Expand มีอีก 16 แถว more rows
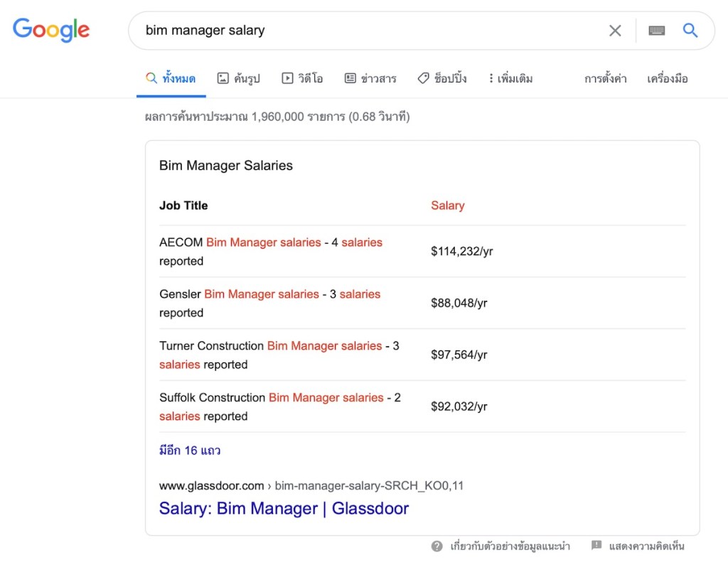728x565 pixels. (190, 451)
